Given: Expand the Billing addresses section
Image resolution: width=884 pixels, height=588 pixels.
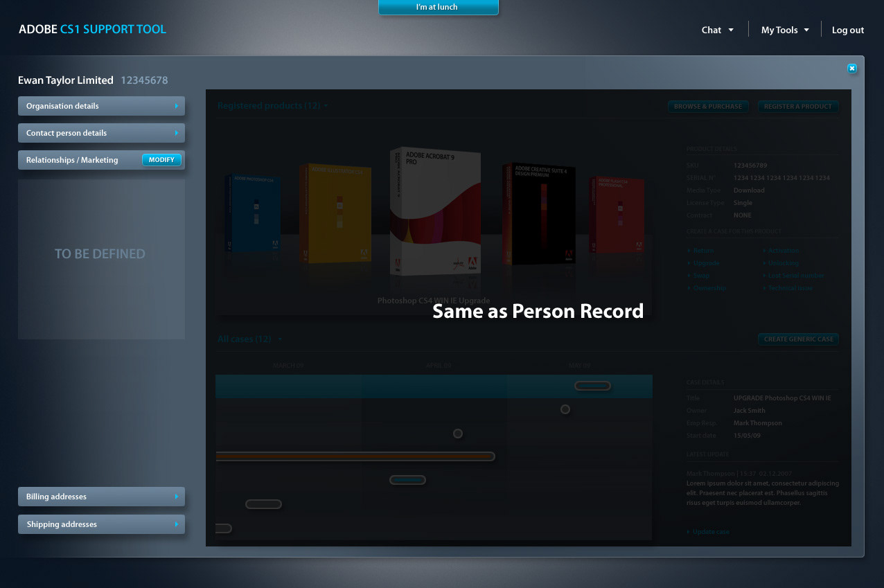Looking at the screenshot, I should [x=101, y=497].
